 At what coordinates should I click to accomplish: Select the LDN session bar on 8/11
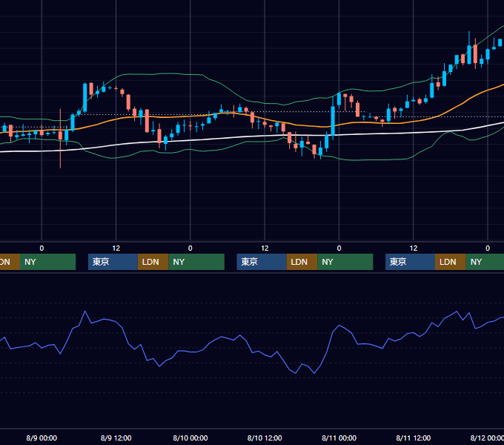tap(451, 262)
